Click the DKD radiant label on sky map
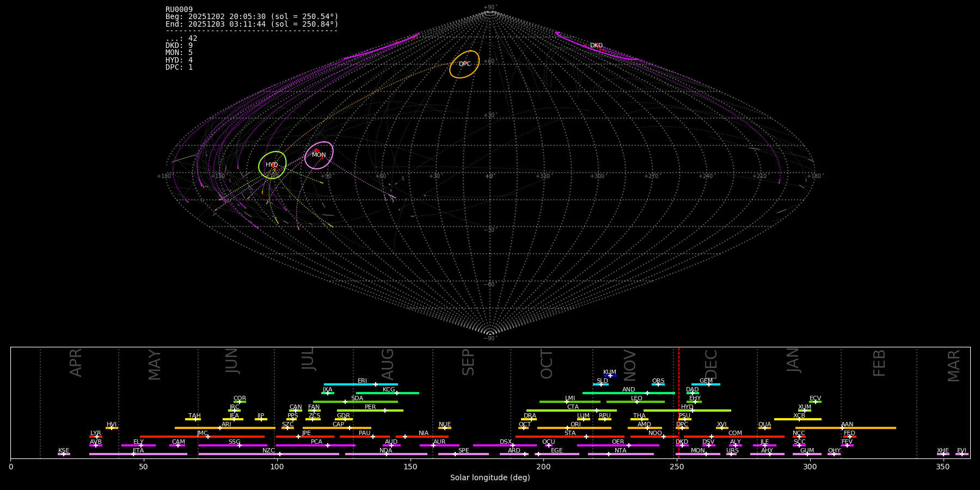 (x=596, y=46)
